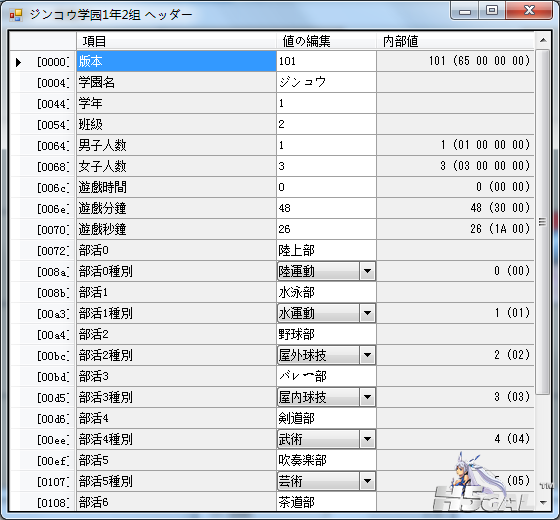Edit the 班級 value field
Viewport: 560px width, 520px height.
(326, 124)
